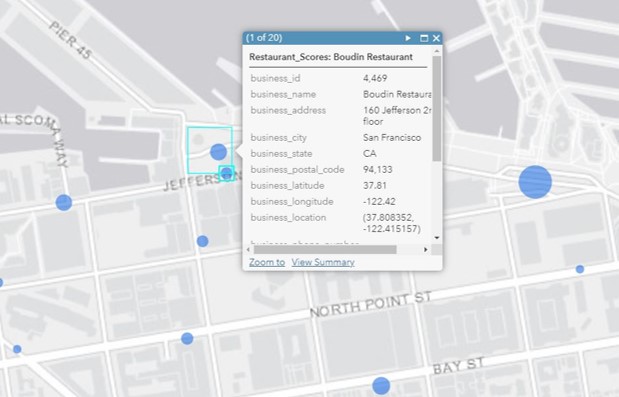The image size is (619, 397).
Task: Click the business_address value 160 Jefferson
Action: tap(397, 116)
